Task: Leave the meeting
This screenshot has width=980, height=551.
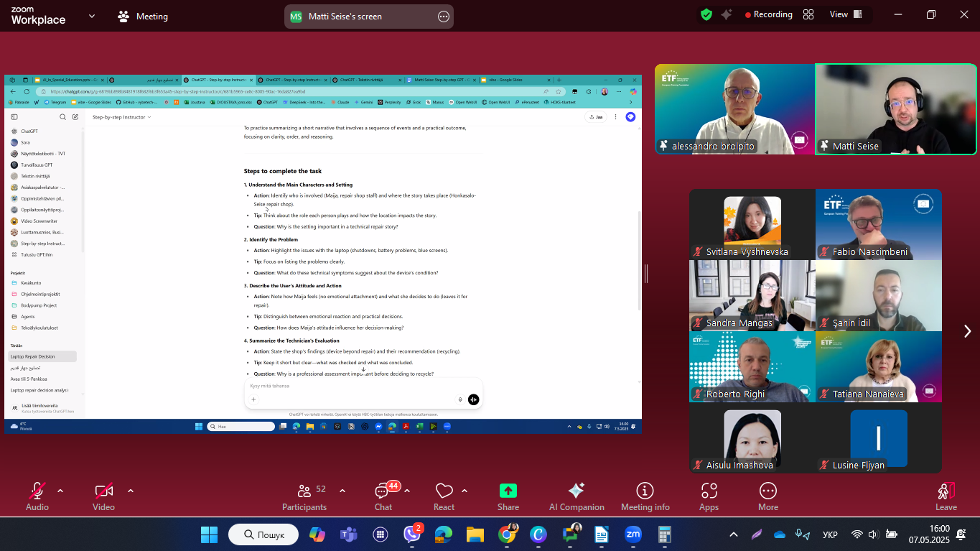Action: coord(946,496)
